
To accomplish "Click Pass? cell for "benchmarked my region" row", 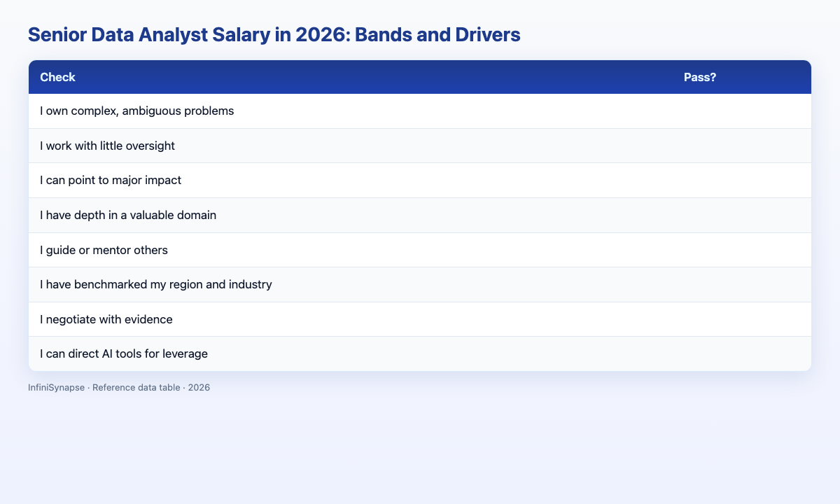I will click(x=741, y=284).
